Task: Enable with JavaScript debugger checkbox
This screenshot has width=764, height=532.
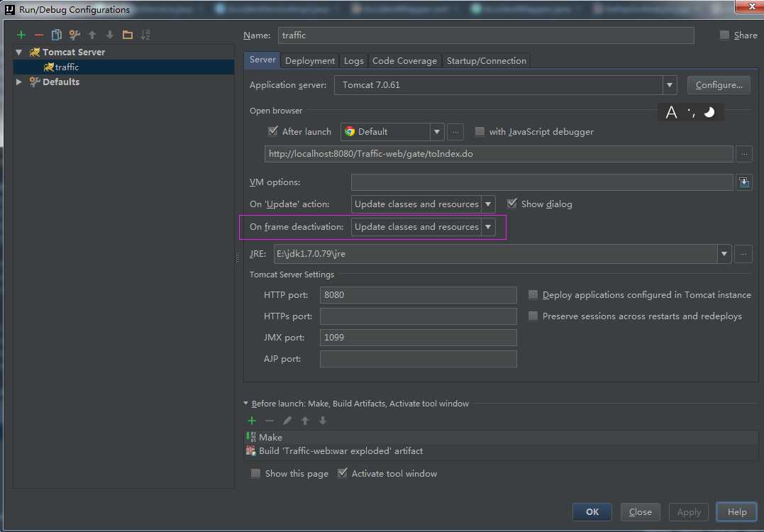Action: [x=480, y=131]
